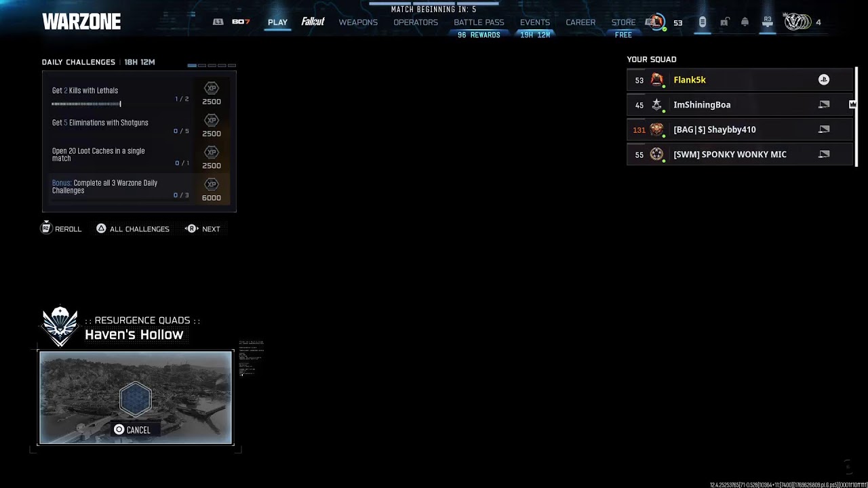The height and width of the screenshot is (488, 868).
Task: Click the L1 bumper icon in nav bar
Action: point(218,22)
